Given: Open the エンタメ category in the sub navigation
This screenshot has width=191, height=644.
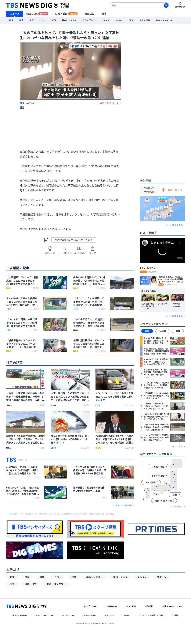Looking at the screenshot, I should (105, 20).
